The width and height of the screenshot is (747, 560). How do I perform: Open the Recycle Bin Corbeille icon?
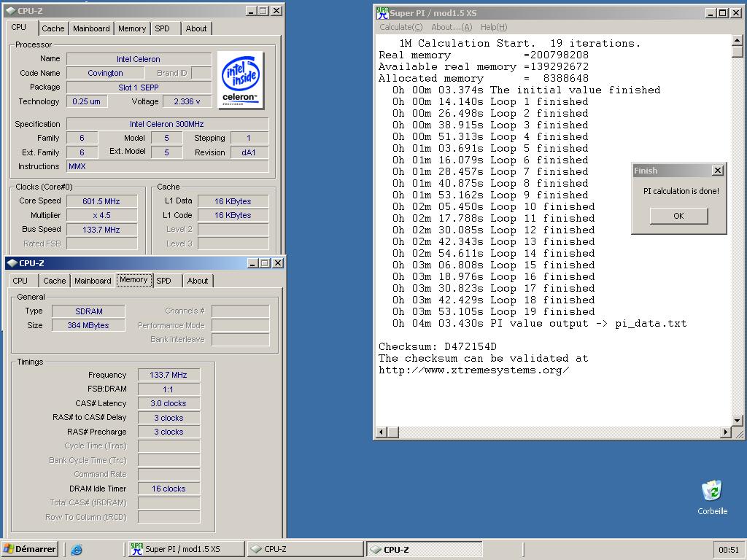[x=712, y=497]
